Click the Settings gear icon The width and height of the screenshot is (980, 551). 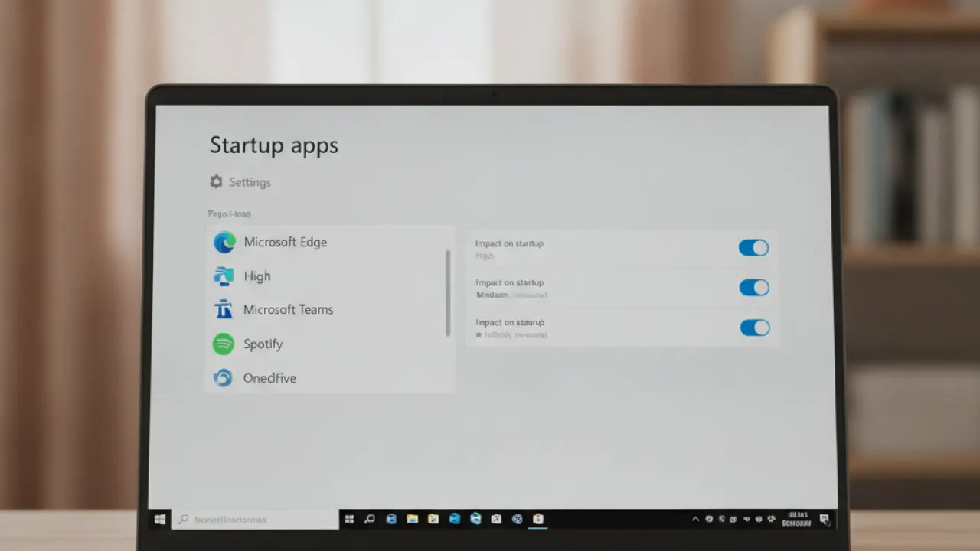[x=216, y=182]
